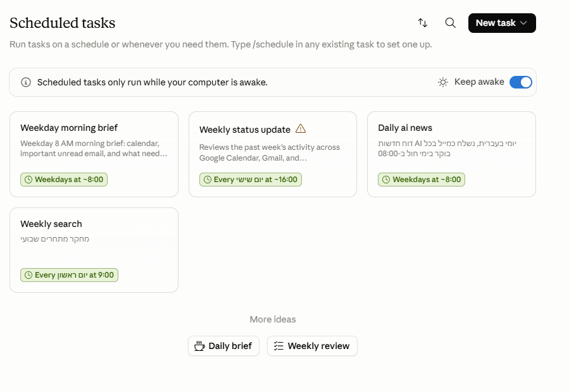569x392 pixels.
Task: Add the Weekly review idea
Action: tap(312, 346)
